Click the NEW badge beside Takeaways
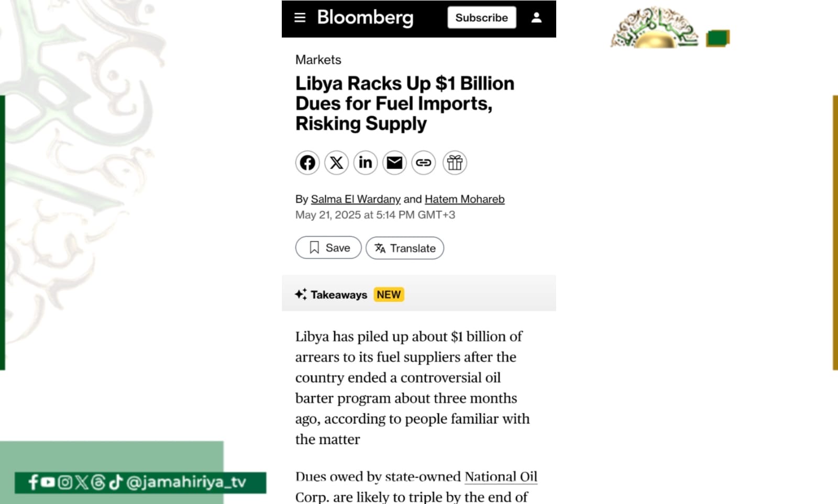 coord(389,295)
